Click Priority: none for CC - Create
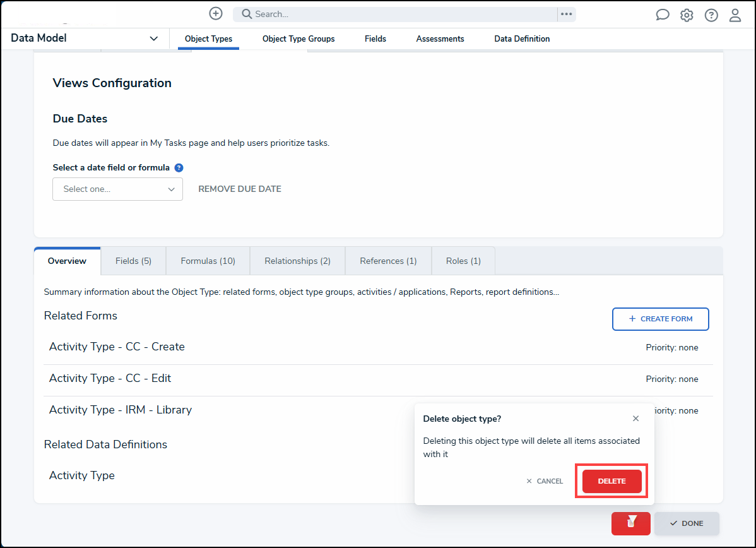Screen dimensions: 756x548 pos(672,348)
